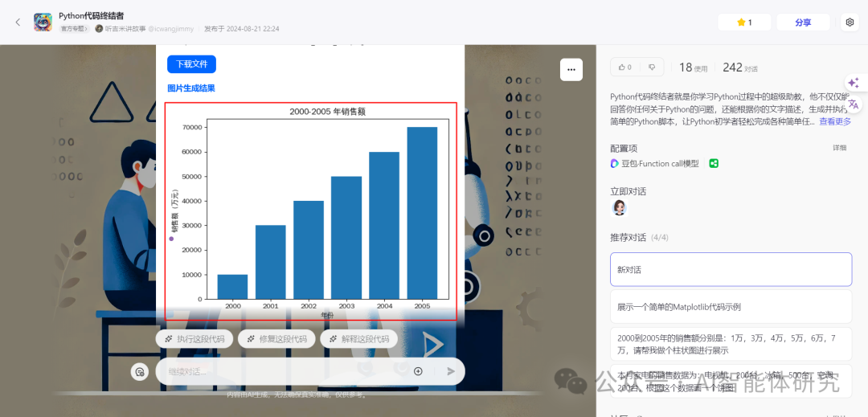Click the 242 对话 conversation count
The image size is (868, 417).
click(x=739, y=67)
